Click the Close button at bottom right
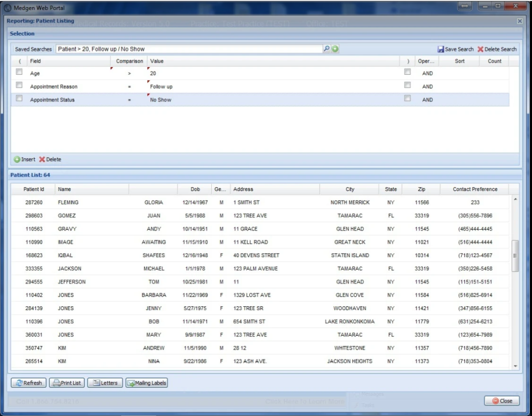This screenshot has width=532, height=416. click(x=502, y=400)
